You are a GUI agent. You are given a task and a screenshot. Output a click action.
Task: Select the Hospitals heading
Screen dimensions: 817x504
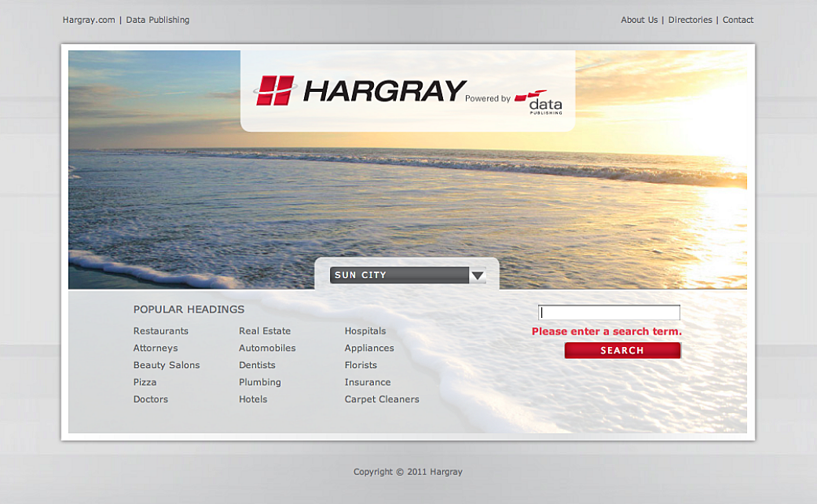365,331
